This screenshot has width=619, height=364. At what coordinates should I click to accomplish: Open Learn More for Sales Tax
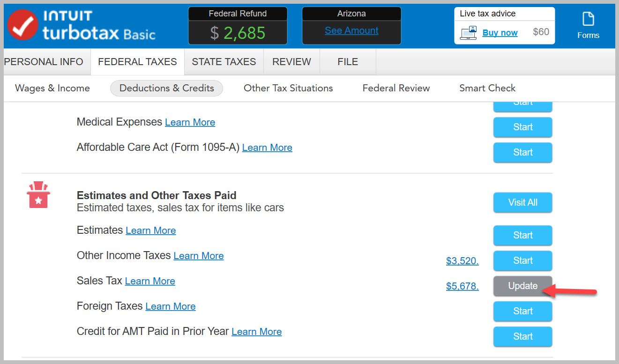point(150,281)
